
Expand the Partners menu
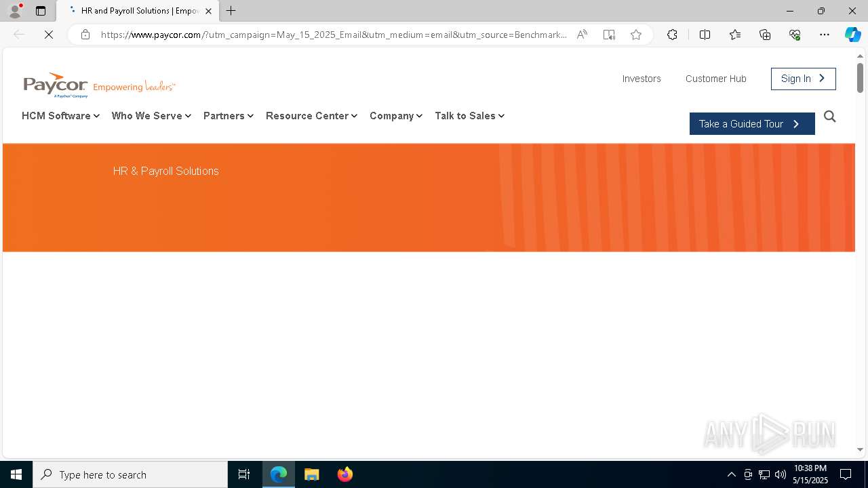pyautogui.click(x=229, y=116)
